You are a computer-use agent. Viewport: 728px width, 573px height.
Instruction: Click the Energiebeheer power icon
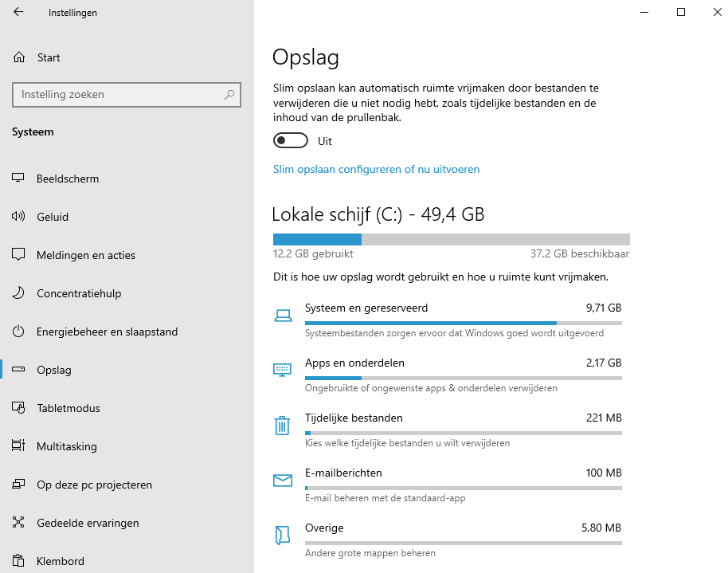(x=19, y=332)
